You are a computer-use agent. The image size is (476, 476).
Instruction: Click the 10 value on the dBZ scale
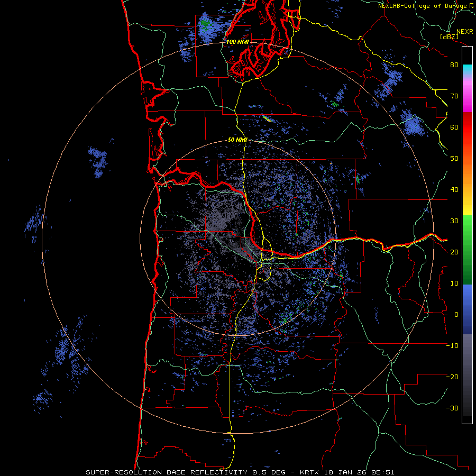[x=454, y=283]
